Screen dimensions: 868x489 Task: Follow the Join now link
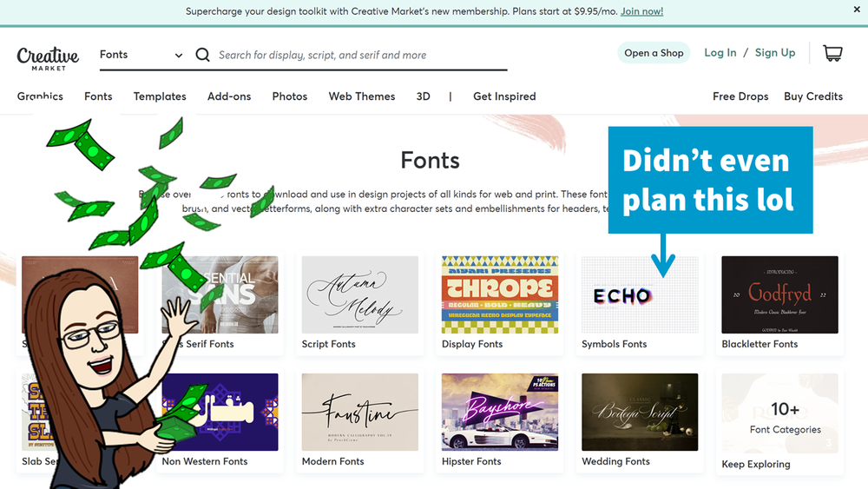pyautogui.click(x=641, y=11)
